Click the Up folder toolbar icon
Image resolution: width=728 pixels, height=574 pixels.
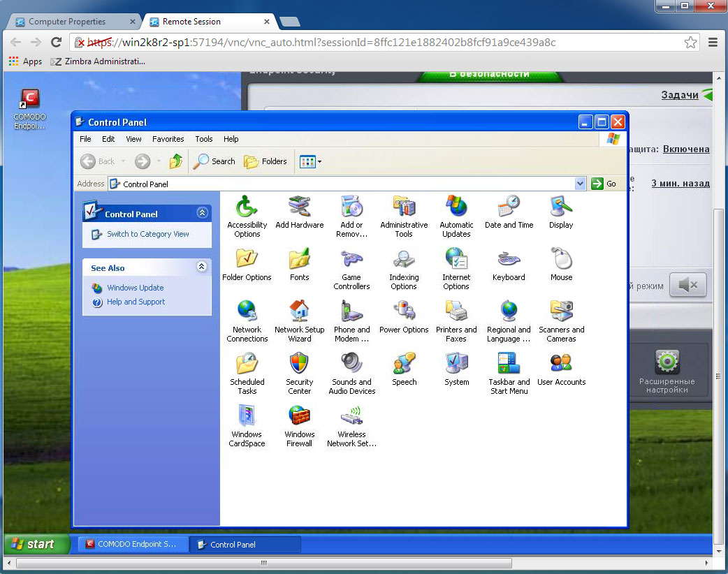tap(176, 161)
